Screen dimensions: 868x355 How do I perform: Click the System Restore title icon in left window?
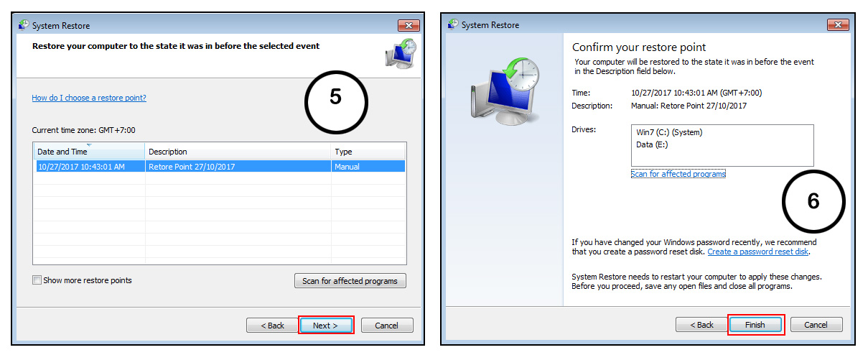pos(24,25)
